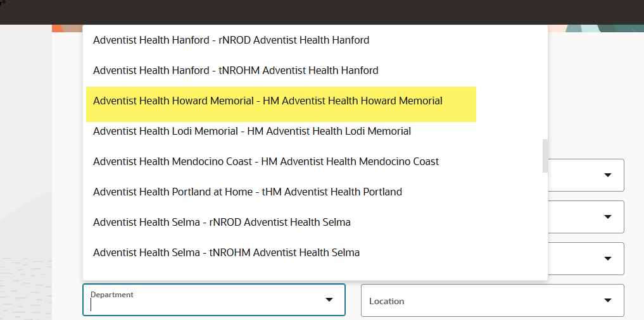This screenshot has width=644, height=320.
Task: Choose Adventist Health Mendocino Coast option
Action: click(266, 162)
